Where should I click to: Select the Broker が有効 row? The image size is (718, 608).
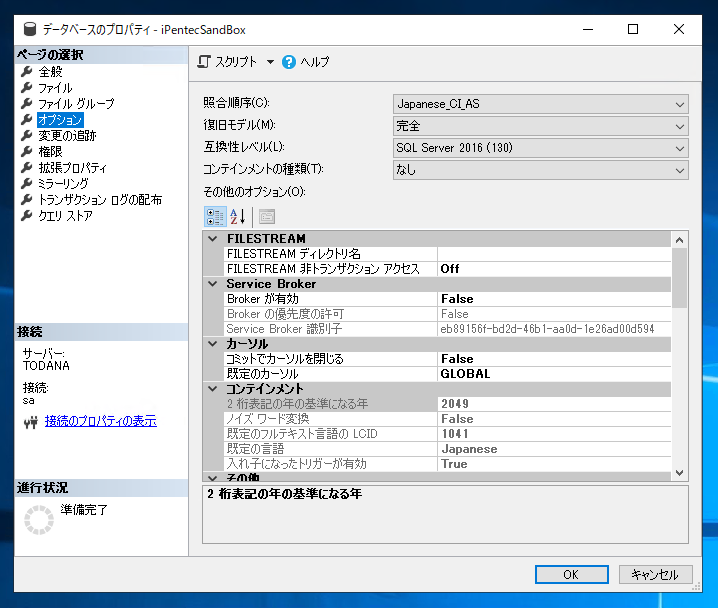click(448, 299)
